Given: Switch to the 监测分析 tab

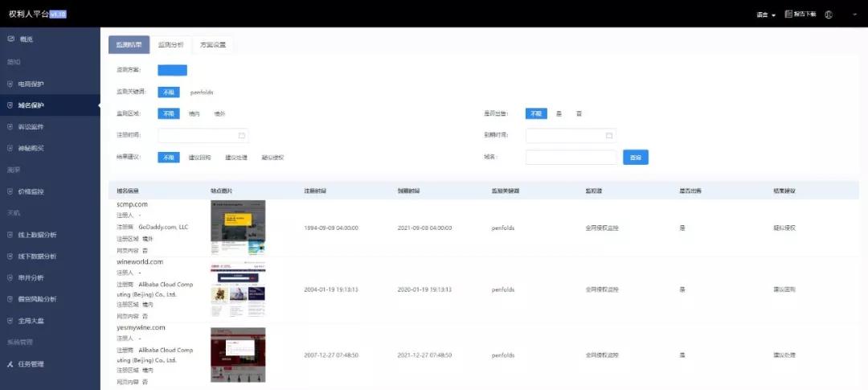Looking at the screenshot, I should coord(170,45).
